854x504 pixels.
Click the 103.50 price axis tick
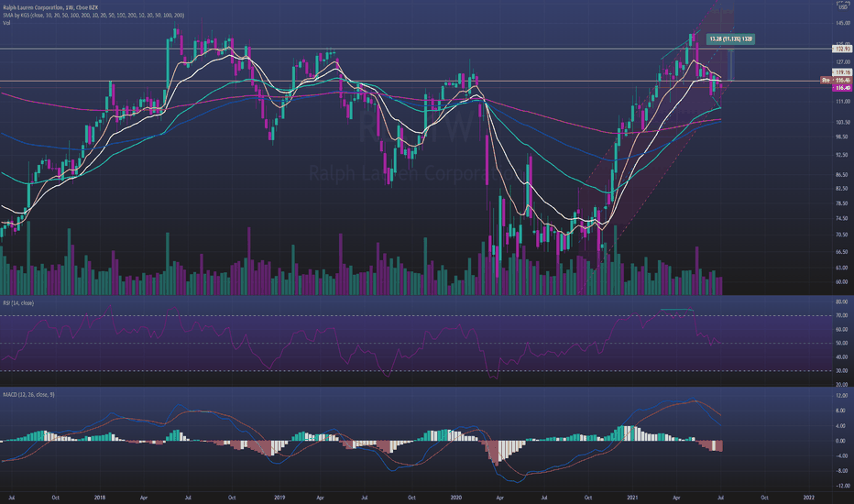point(843,123)
